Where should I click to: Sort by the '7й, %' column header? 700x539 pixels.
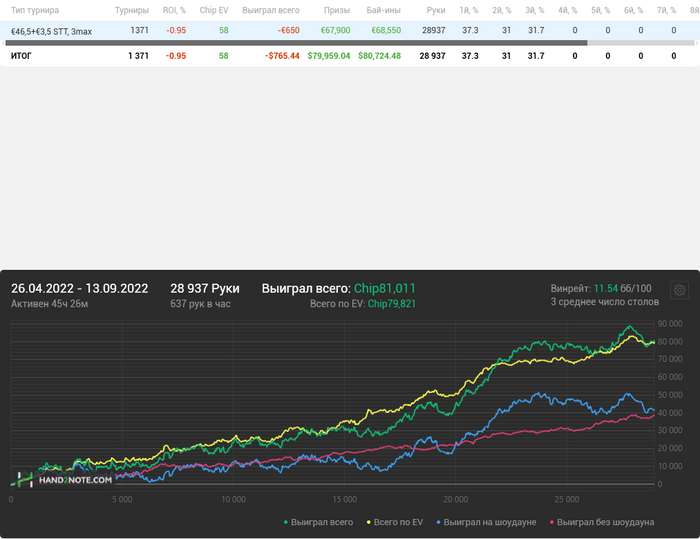coord(667,10)
